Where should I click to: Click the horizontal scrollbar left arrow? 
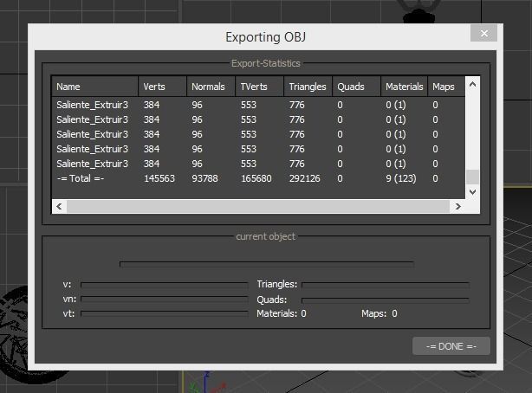pyautogui.click(x=59, y=207)
